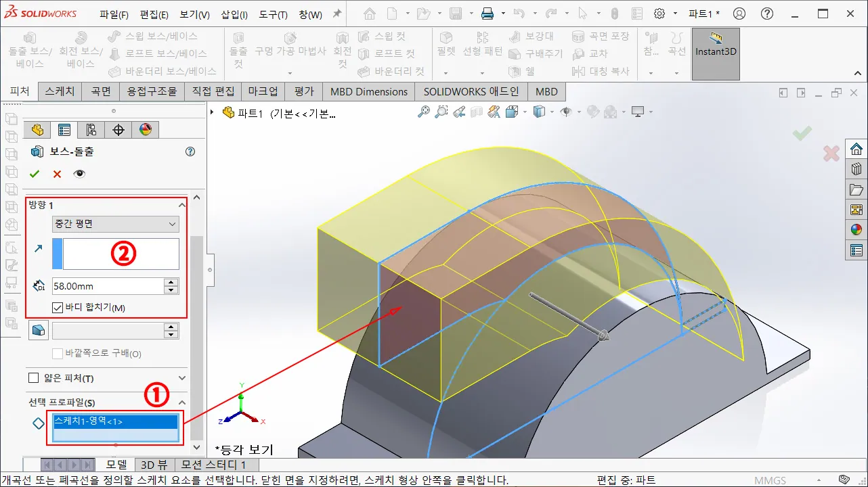868x487 pixels.
Task: Expand the 파트1 flyout tree arrow
Action: click(213, 112)
